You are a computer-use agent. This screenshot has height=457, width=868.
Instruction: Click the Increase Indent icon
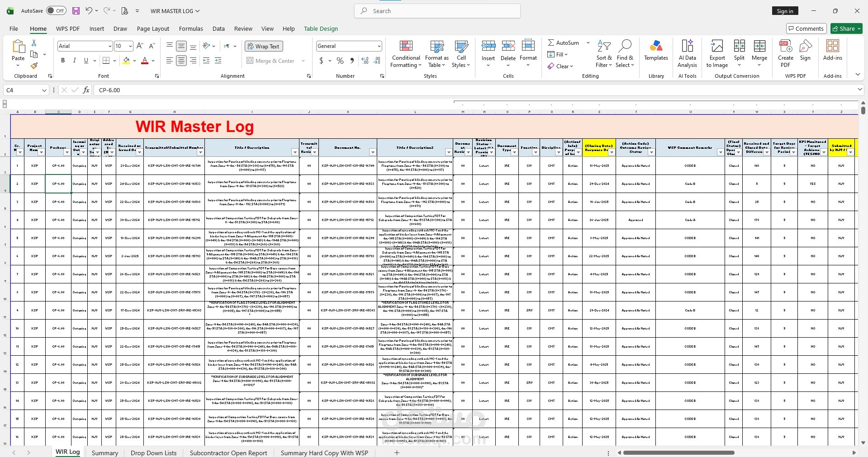(x=218, y=61)
